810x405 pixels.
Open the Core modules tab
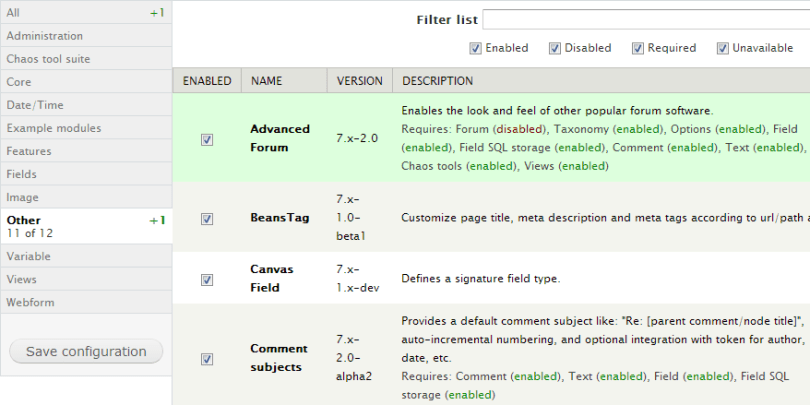tap(85, 82)
